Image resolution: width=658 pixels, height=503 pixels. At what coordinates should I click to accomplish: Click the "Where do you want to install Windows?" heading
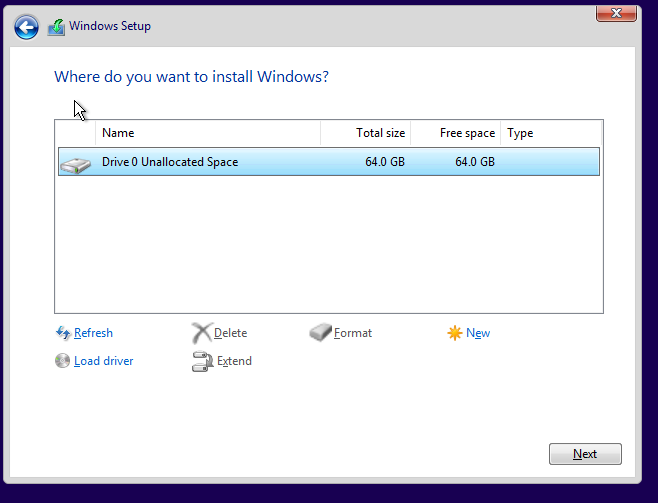coord(191,77)
